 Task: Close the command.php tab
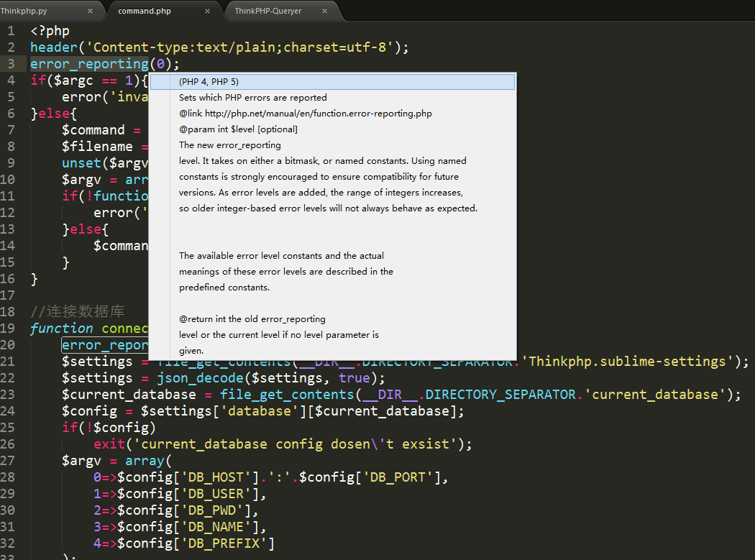click(x=208, y=11)
